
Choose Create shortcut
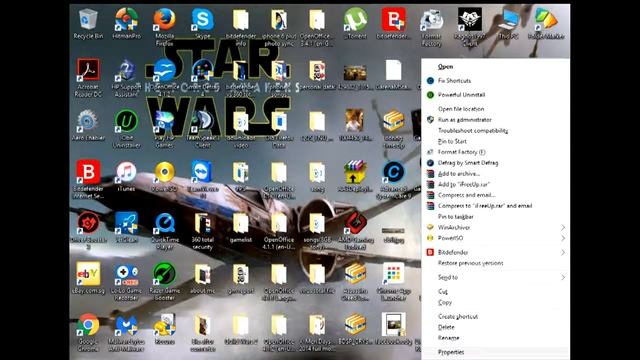click(458, 316)
